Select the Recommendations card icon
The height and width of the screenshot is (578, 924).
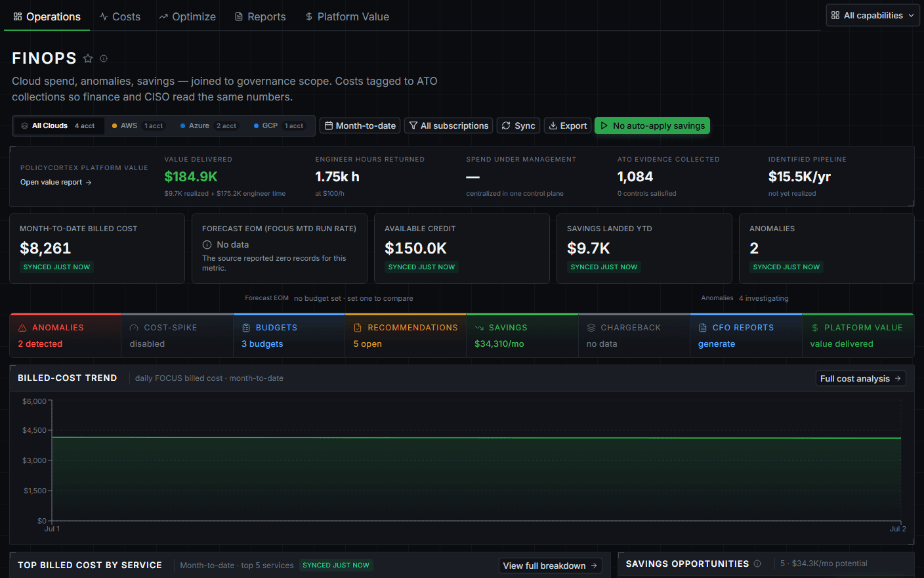358,328
